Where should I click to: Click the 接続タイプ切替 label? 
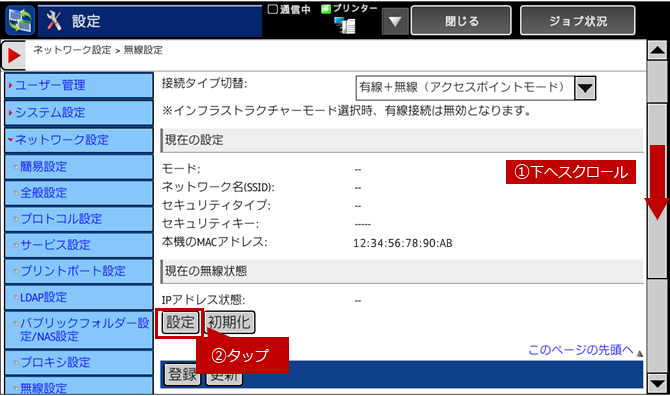click(x=204, y=83)
